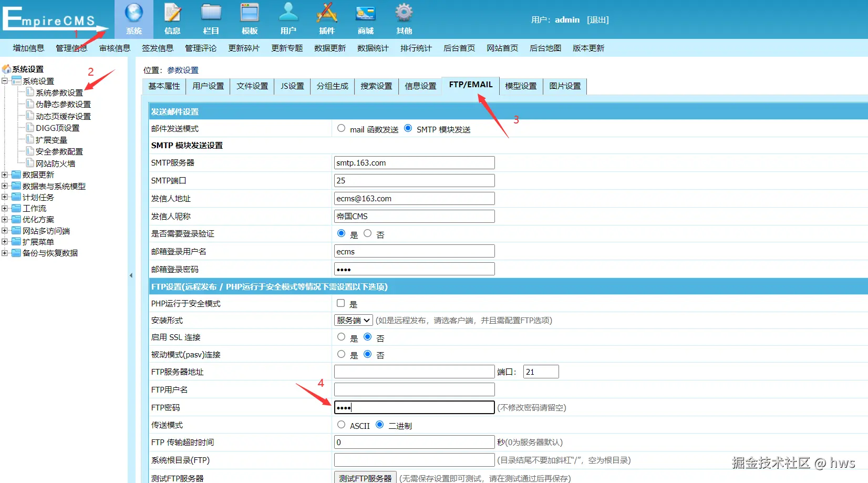868x483 pixels.
Task: Expand the 计划任务 tree node
Action: 5,197
